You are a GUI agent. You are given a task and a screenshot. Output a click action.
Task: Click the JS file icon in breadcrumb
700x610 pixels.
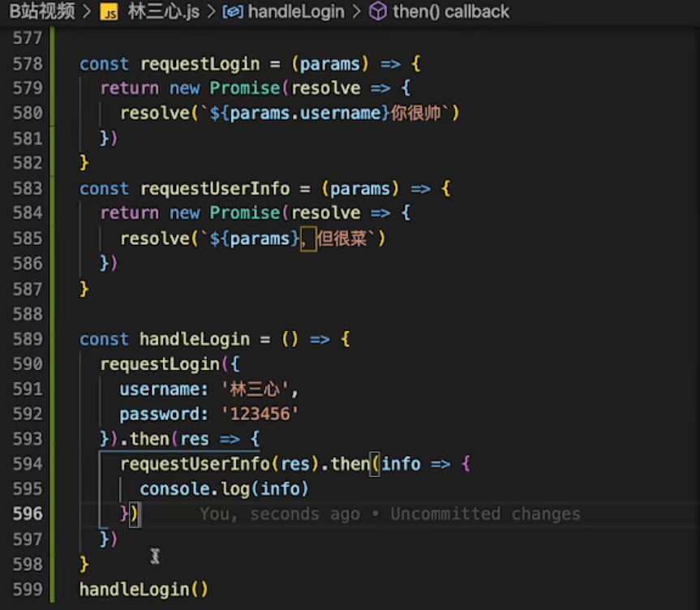click(x=109, y=12)
